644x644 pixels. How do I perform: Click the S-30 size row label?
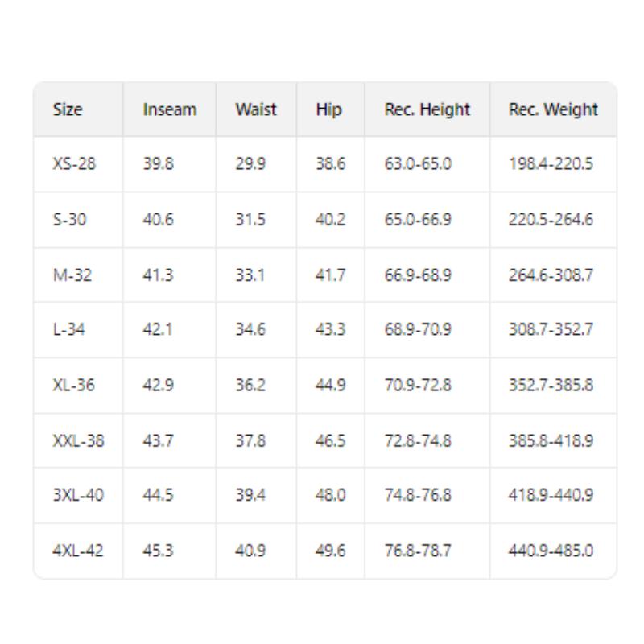(x=70, y=220)
